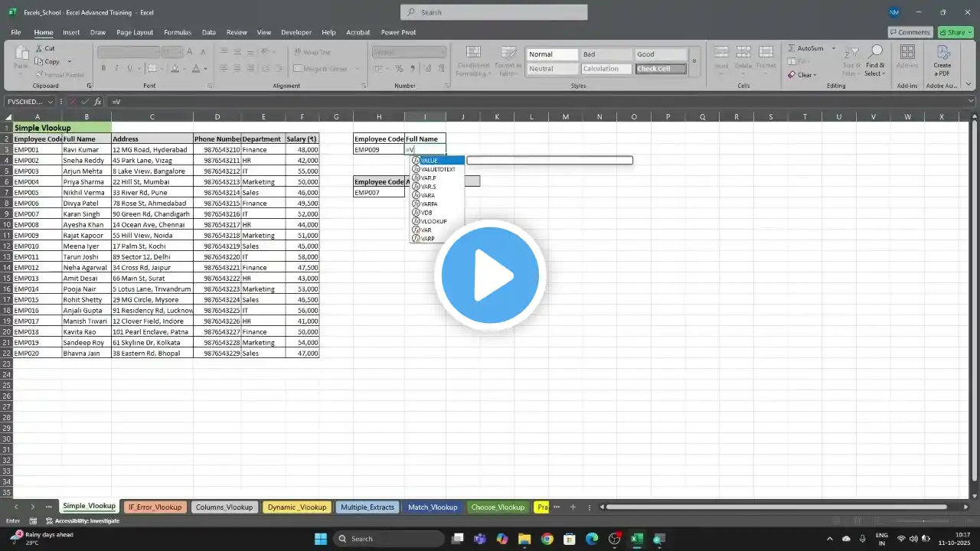Open Find & Select menu
The height and width of the screenshot is (551, 980).
(875, 60)
